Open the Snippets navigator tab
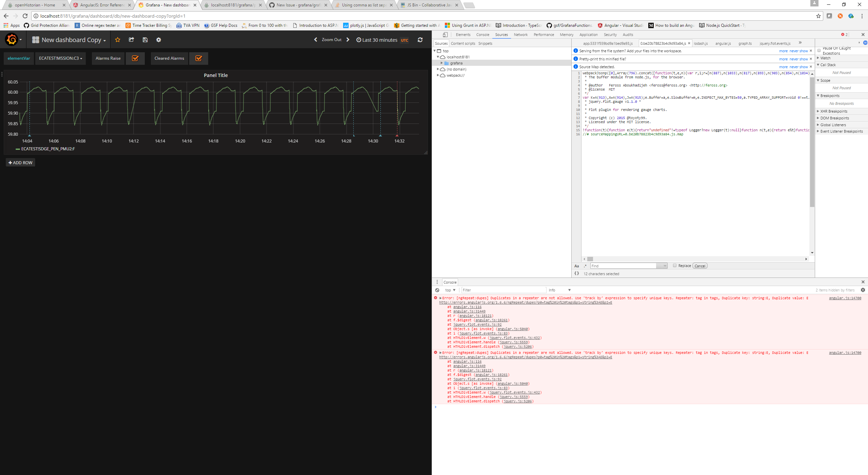 pos(485,43)
